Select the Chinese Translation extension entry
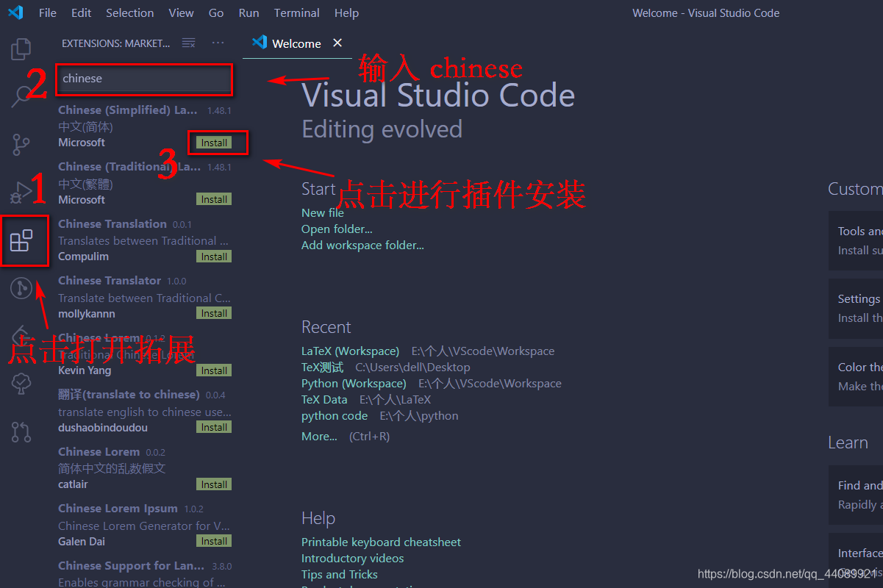Image resolution: width=883 pixels, height=588 pixels. coord(144,240)
